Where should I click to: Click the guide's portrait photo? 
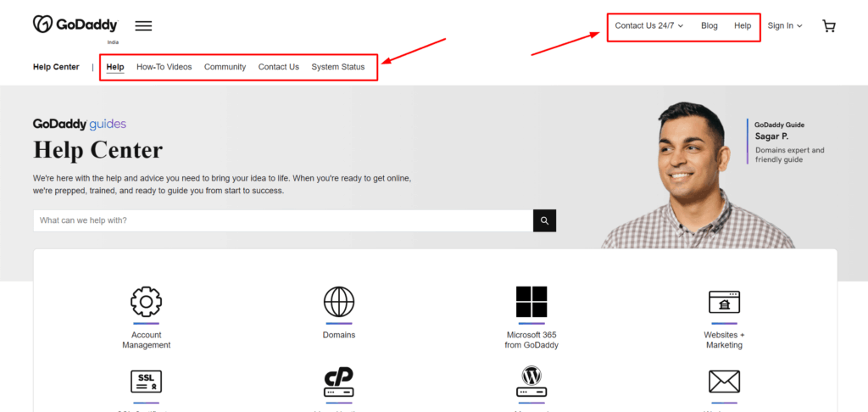pyautogui.click(x=698, y=175)
